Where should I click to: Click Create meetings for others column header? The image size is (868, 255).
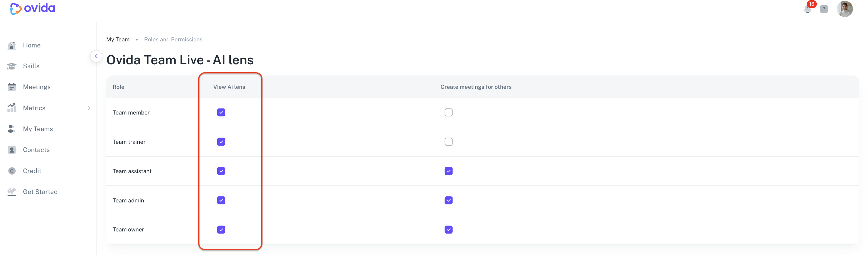(476, 87)
